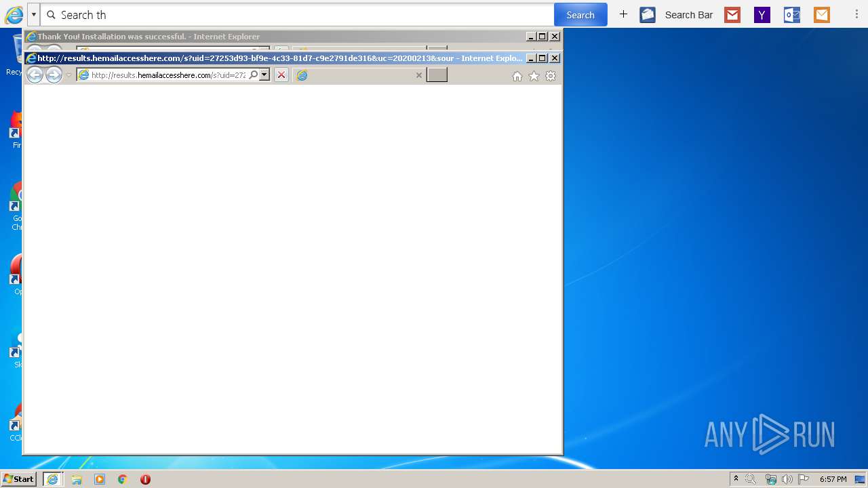Open the red Gmail envelope icon

(x=732, y=15)
